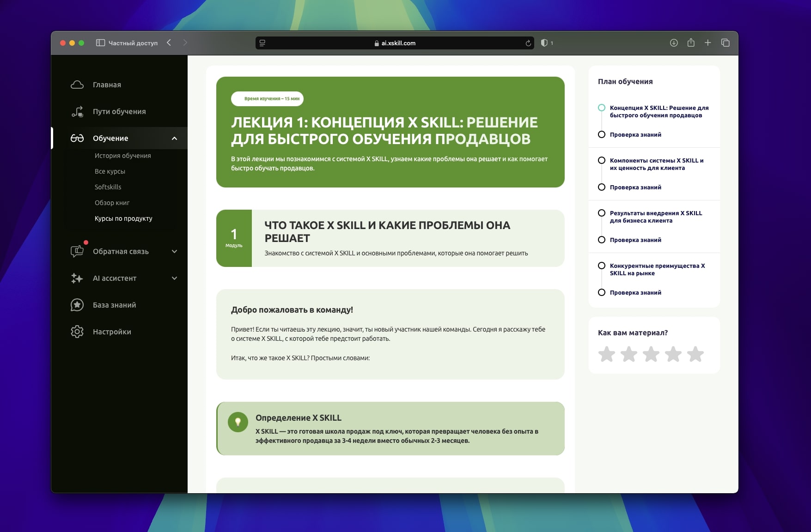Open plan item Результаты внедрения X SKILL
This screenshot has width=811, height=532.
coord(656,217)
